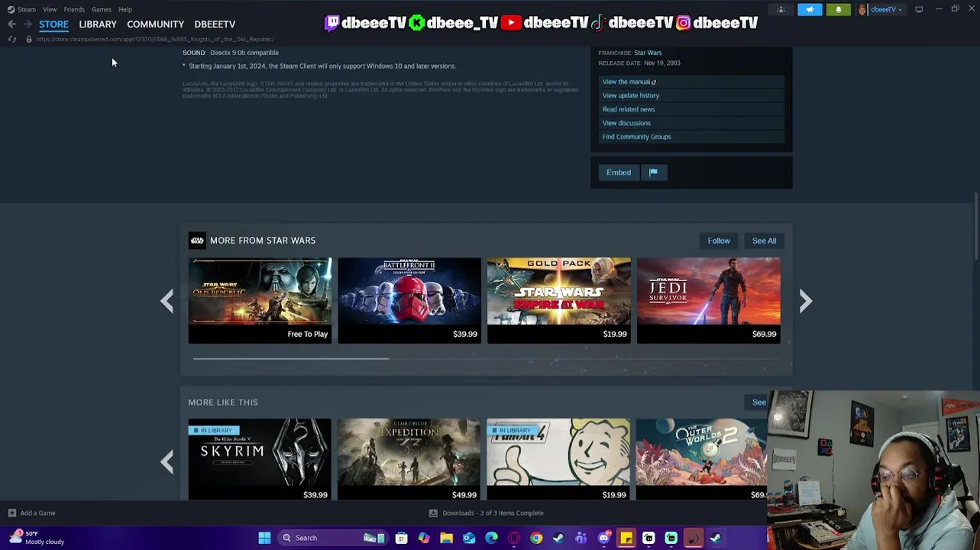980x550 pixels.
Task: Open Jedi Survivor card priced $69.99
Action: pyautogui.click(x=709, y=300)
